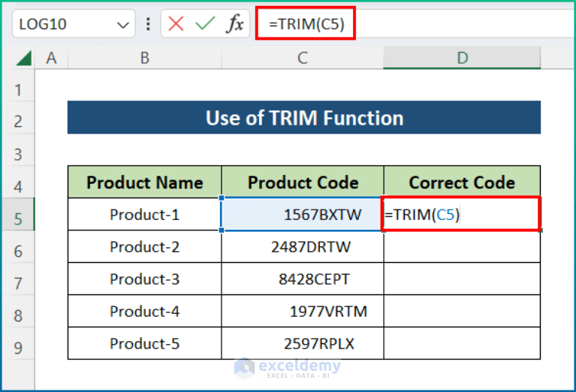576x392 pixels.
Task: Click the formula bar options dots
Action: tap(148, 24)
